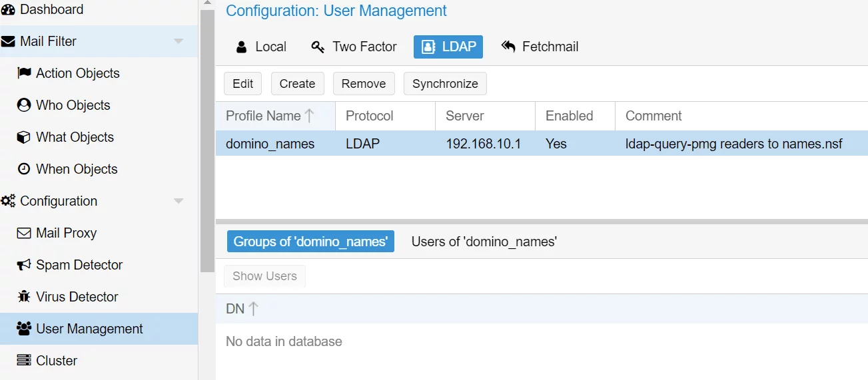Switch to the Local users tab

point(261,47)
